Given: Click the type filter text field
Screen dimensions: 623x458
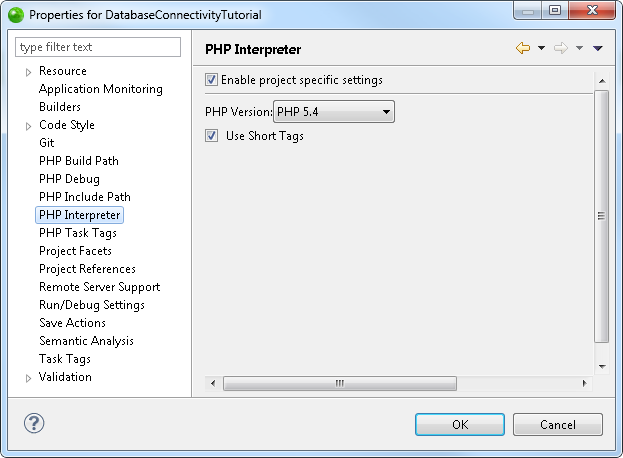Looking at the screenshot, I should point(98,47).
